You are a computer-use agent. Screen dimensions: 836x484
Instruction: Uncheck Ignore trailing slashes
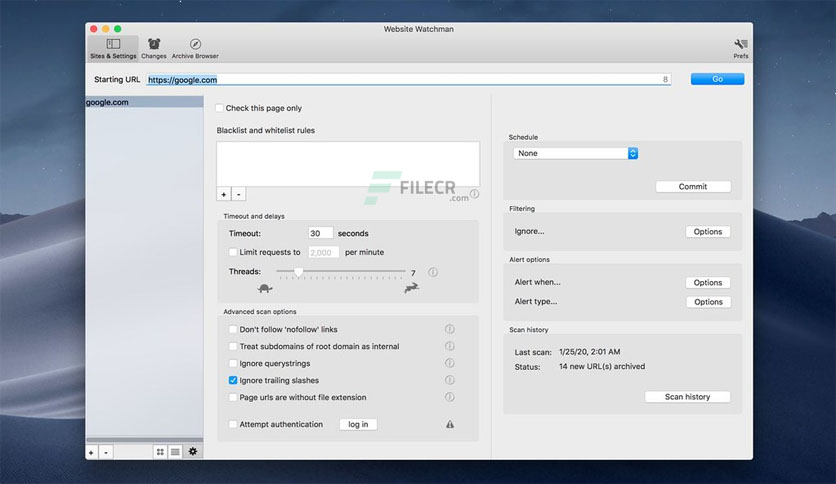(x=233, y=380)
